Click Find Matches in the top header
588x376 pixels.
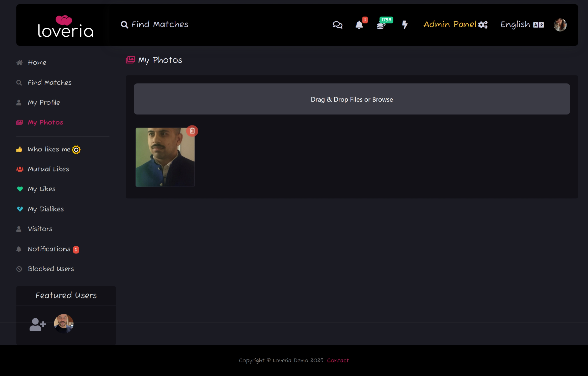[x=160, y=25]
